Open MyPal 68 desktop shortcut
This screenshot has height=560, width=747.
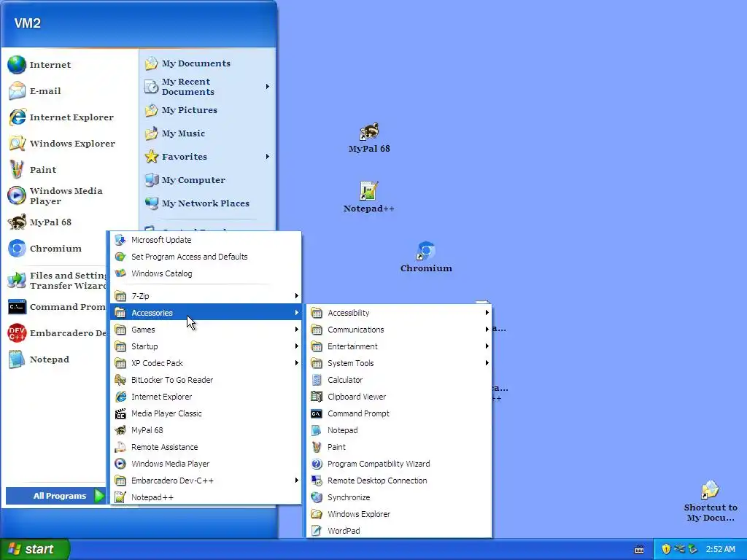coord(369,138)
